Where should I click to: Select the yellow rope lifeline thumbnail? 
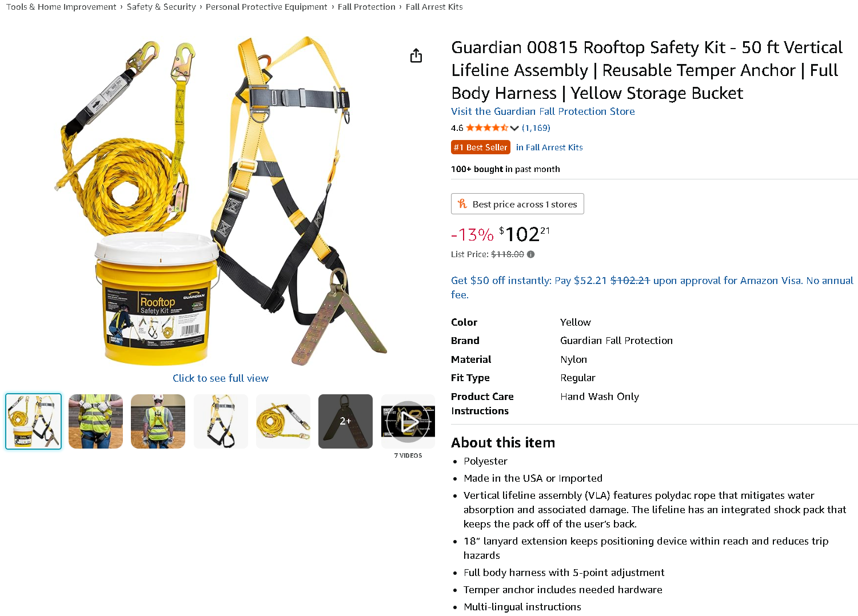283,421
